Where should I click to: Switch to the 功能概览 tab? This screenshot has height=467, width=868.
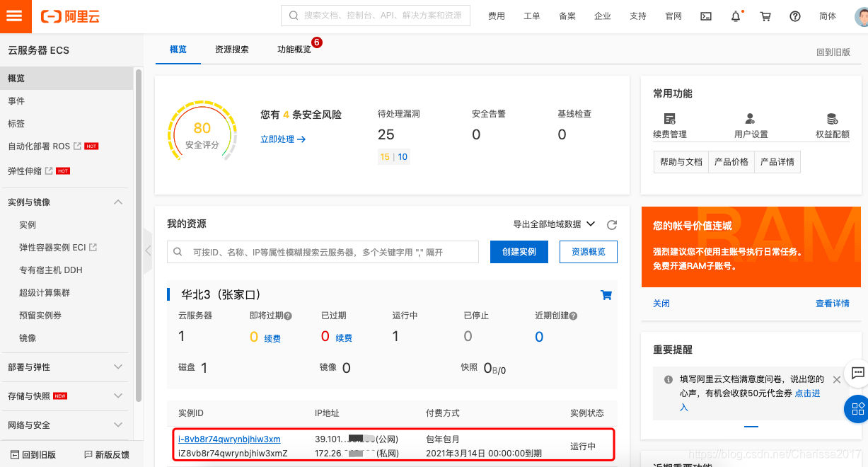pyautogui.click(x=294, y=50)
